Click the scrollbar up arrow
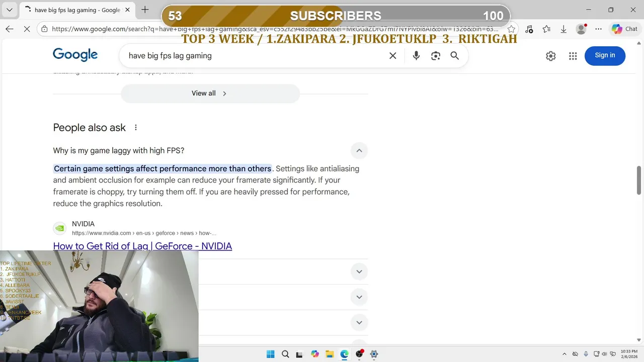This screenshot has width=644, height=362. [639, 44]
